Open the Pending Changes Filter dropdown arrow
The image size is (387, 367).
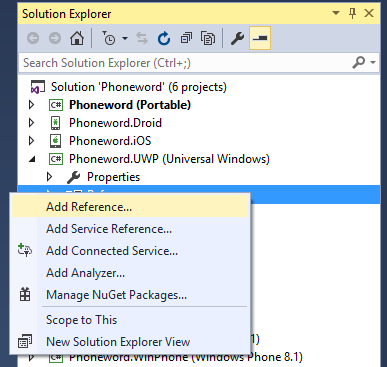pos(125,39)
